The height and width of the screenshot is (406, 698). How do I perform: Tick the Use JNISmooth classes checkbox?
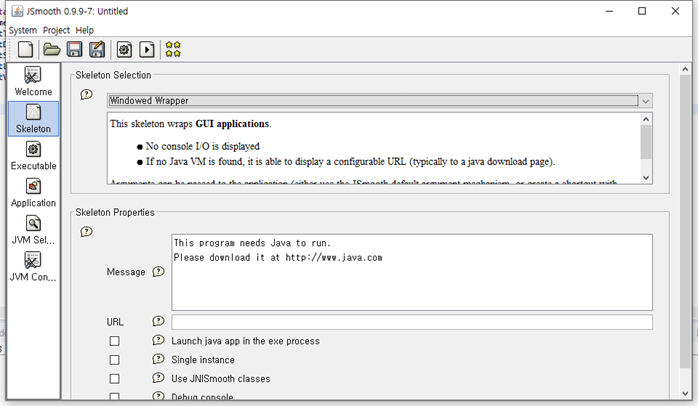(x=114, y=379)
